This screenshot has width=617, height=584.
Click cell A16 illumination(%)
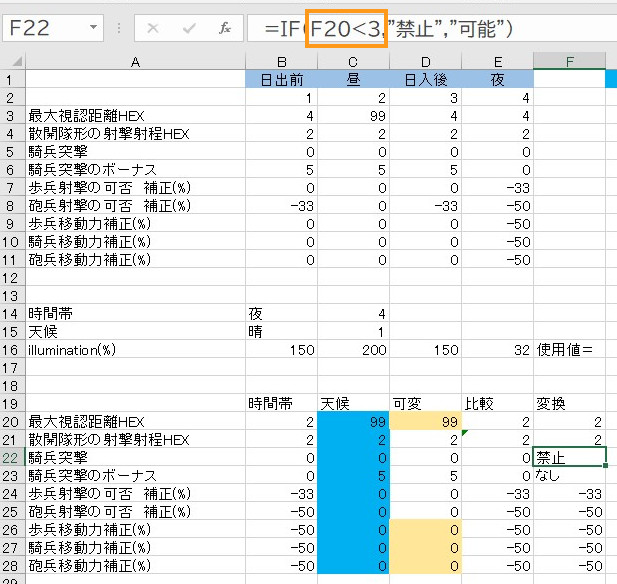pos(135,350)
